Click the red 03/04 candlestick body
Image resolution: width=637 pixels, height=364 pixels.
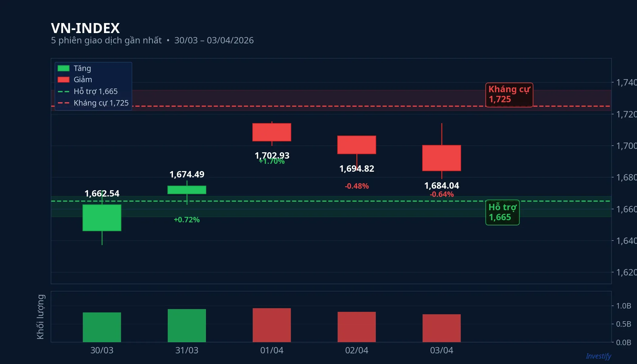442,158
